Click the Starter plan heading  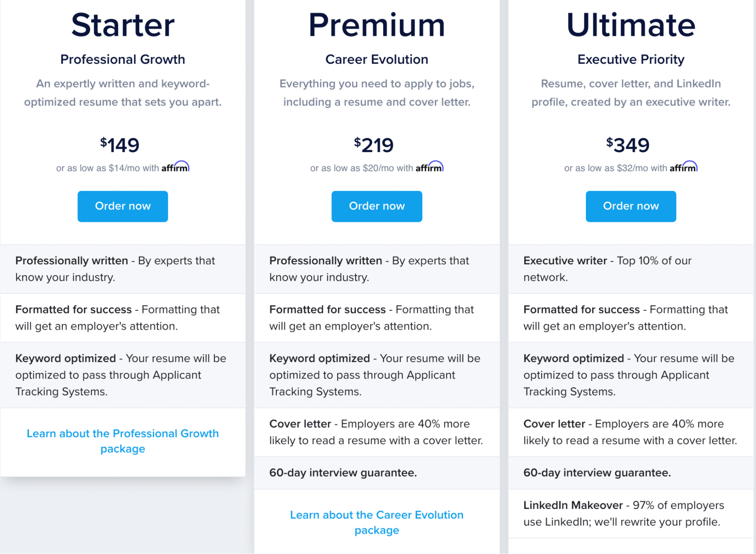click(123, 25)
